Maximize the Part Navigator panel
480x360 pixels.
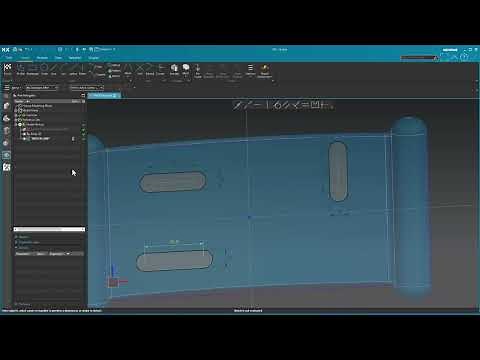coord(83,95)
